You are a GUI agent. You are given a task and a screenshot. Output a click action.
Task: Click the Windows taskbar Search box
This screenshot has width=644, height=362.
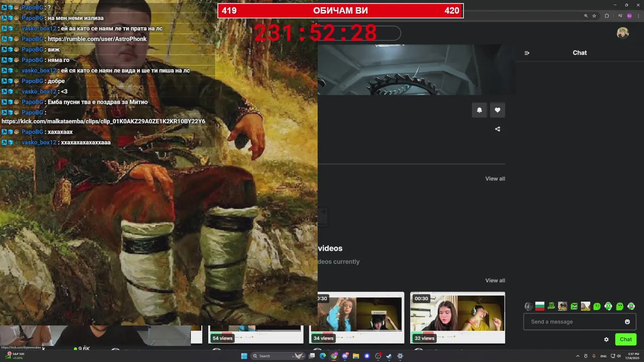tap(278, 356)
